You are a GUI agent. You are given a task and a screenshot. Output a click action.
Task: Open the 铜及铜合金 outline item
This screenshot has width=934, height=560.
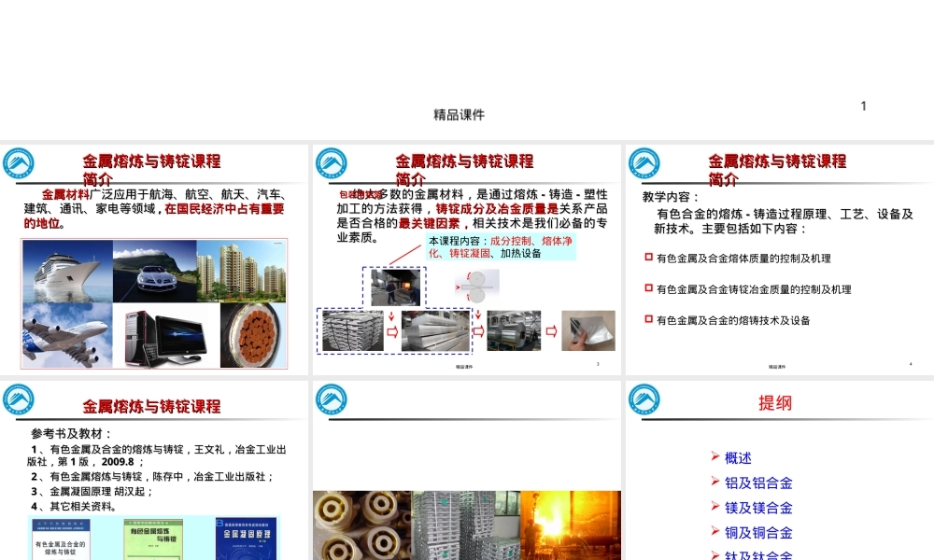(x=758, y=533)
